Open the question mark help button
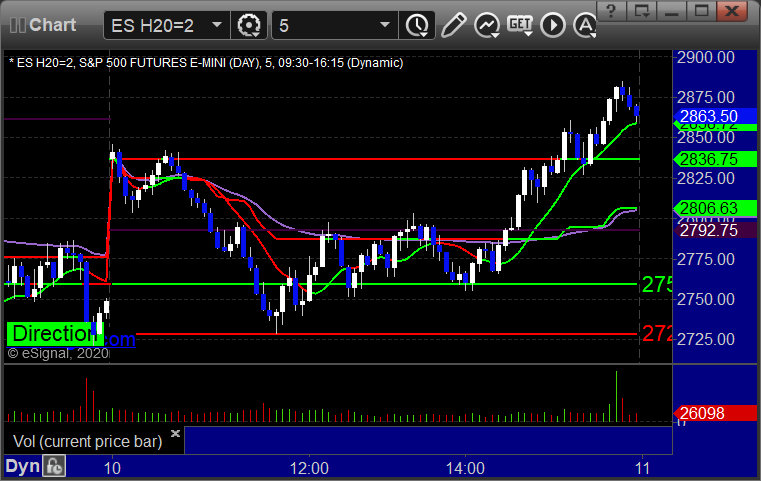This screenshot has height=481, width=761. point(611,11)
